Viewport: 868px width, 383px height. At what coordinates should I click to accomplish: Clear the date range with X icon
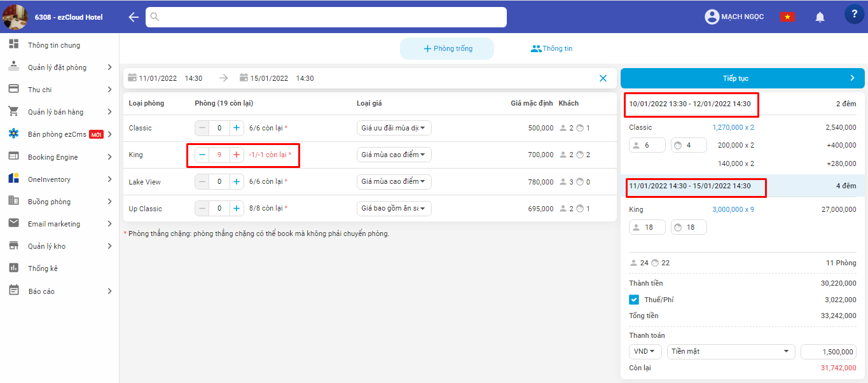(603, 78)
